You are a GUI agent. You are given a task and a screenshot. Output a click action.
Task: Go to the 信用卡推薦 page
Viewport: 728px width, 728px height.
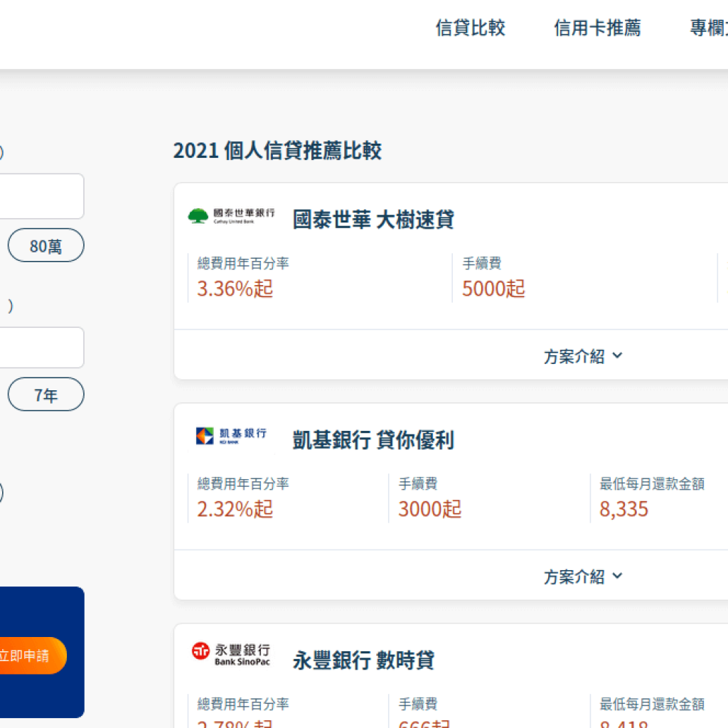(597, 28)
